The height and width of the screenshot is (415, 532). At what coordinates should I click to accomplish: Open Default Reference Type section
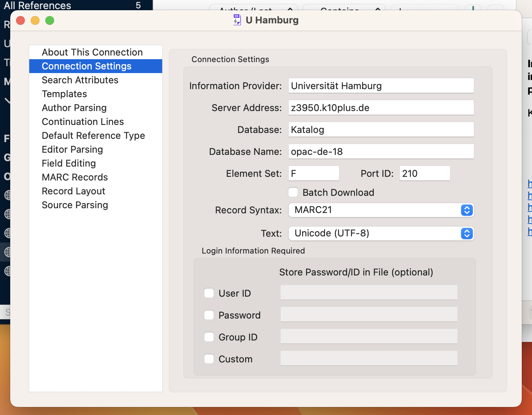click(96, 136)
